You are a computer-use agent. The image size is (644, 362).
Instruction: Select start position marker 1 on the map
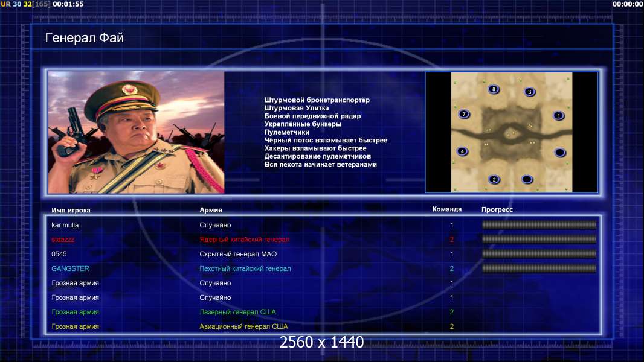tap(559, 116)
